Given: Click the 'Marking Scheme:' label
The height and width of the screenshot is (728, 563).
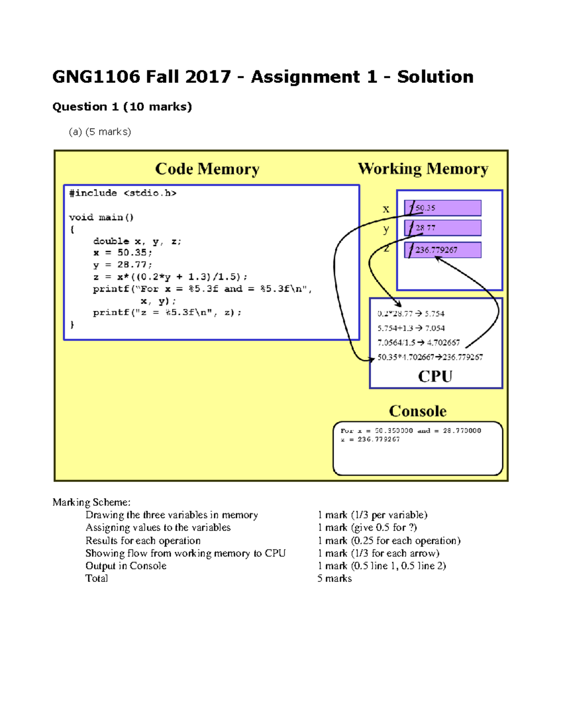Looking at the screenshot, I should click(91, 503).
